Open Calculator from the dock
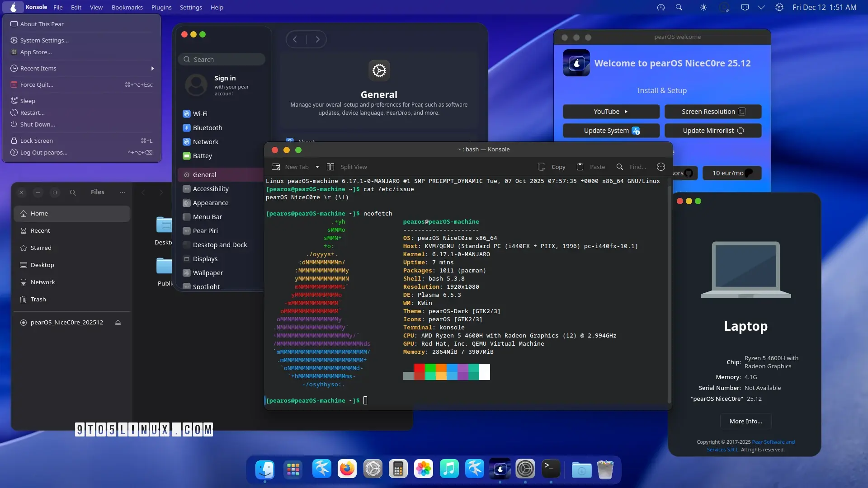 [x=398, y=469]
